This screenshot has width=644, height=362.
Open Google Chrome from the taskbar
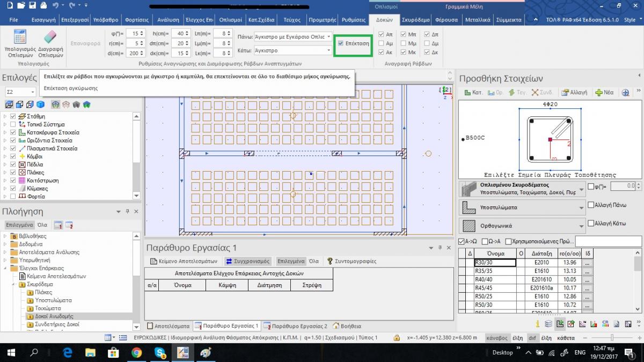click(x=136, y=352)
